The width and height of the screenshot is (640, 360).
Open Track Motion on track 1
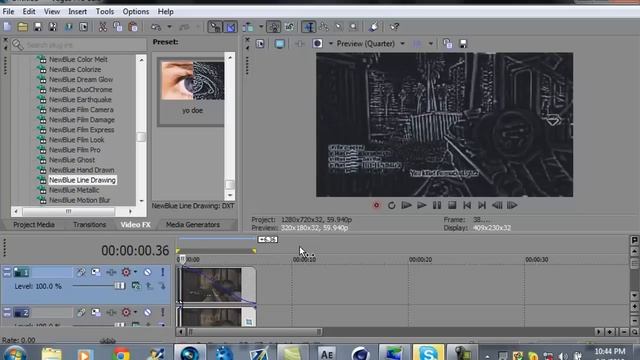click(96, 272)
